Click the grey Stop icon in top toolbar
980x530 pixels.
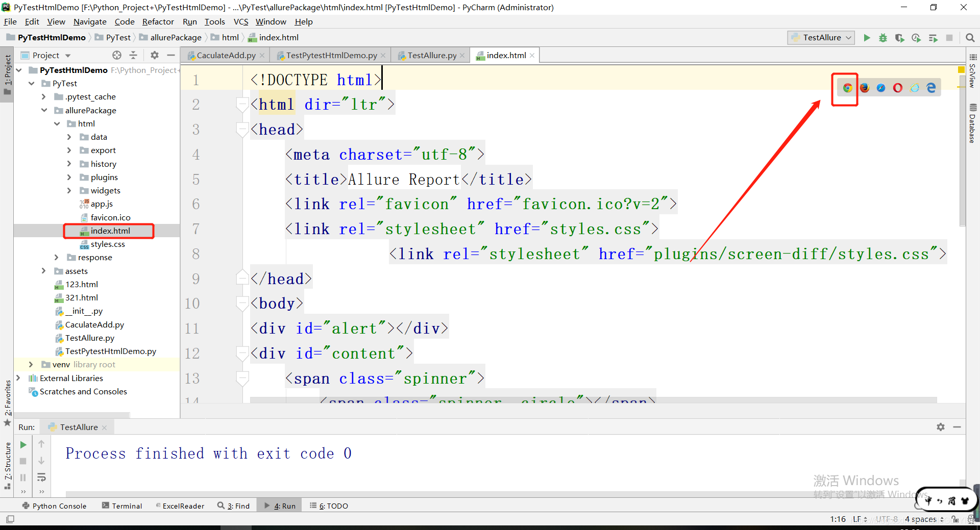click(949, 38)
